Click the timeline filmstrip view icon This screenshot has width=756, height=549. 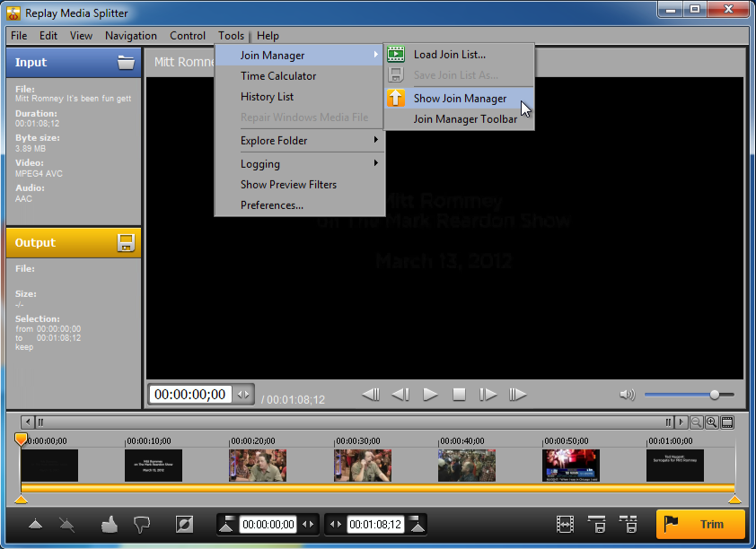[x=727, y=423]
